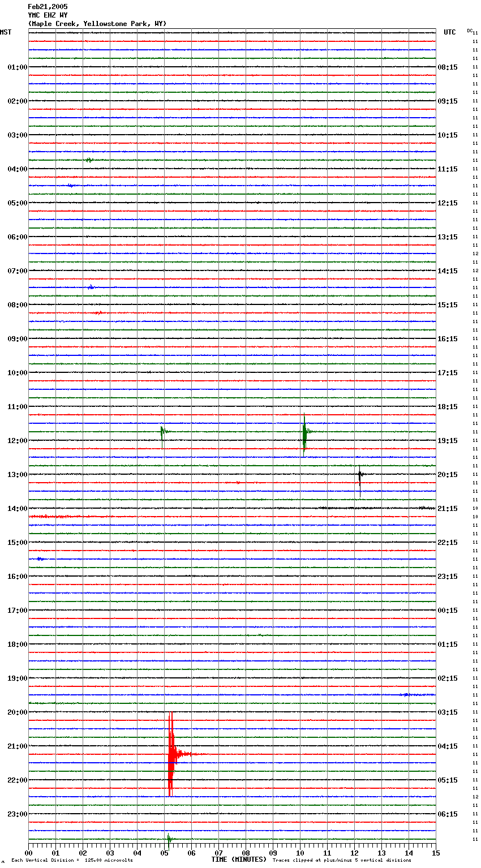Viewport: 481px width, 868px height.
Task: Select the 21:00 MST time label
Action: [18, 746]
